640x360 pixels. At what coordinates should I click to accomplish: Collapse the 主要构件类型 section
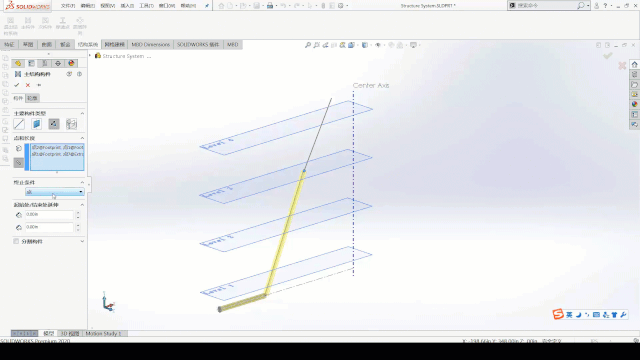pyautogui.click(x=82, y=113)
